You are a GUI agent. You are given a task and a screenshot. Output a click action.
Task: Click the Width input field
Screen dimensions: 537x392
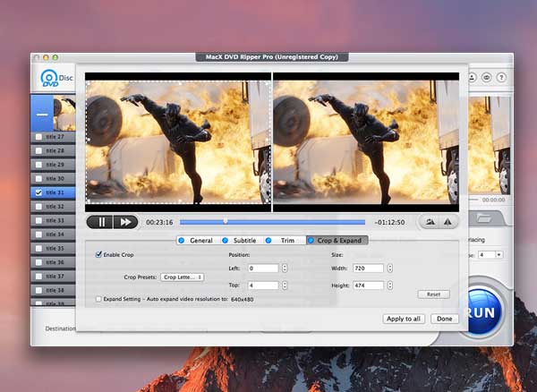point(368,268)
